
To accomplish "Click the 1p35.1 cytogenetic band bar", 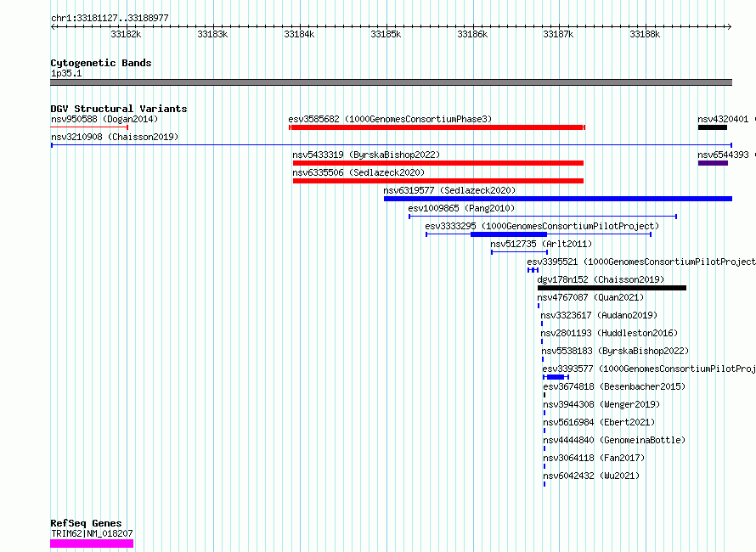I will (x=391, y=82).
